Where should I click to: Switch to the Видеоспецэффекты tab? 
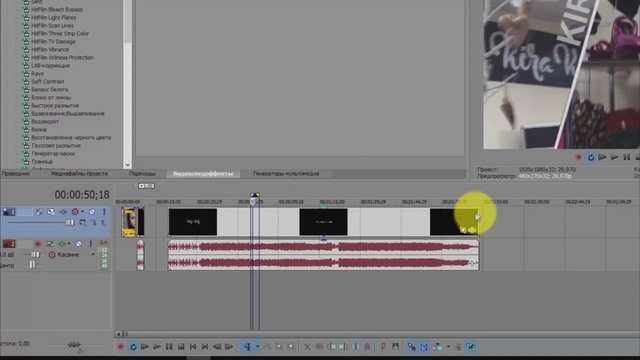tap(203, 174)
